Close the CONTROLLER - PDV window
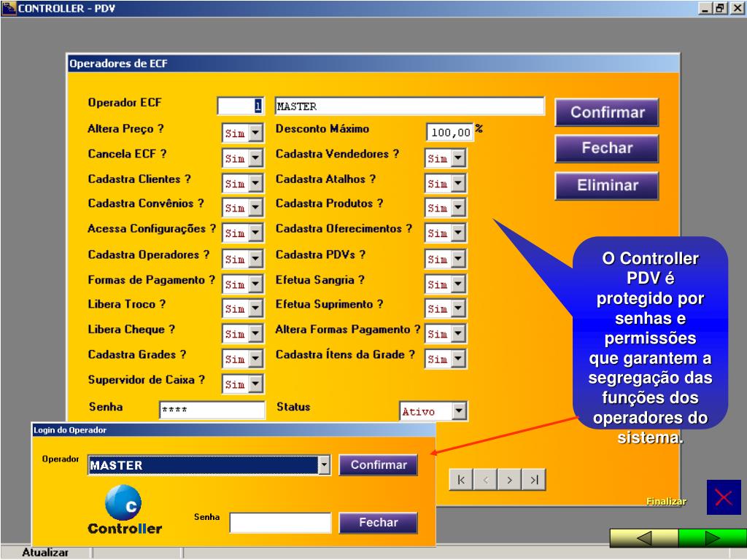The height and width of the screenshot is (560, 747). point(737,8)
